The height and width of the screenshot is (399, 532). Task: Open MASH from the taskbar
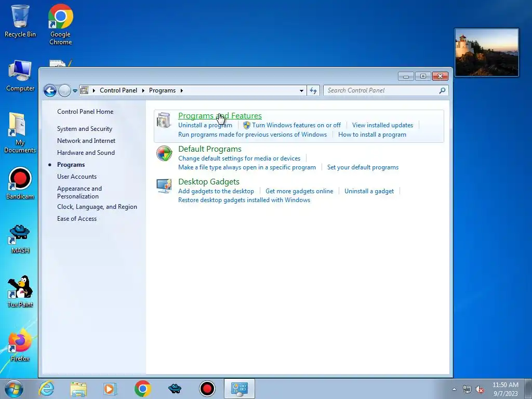[175, 389]
